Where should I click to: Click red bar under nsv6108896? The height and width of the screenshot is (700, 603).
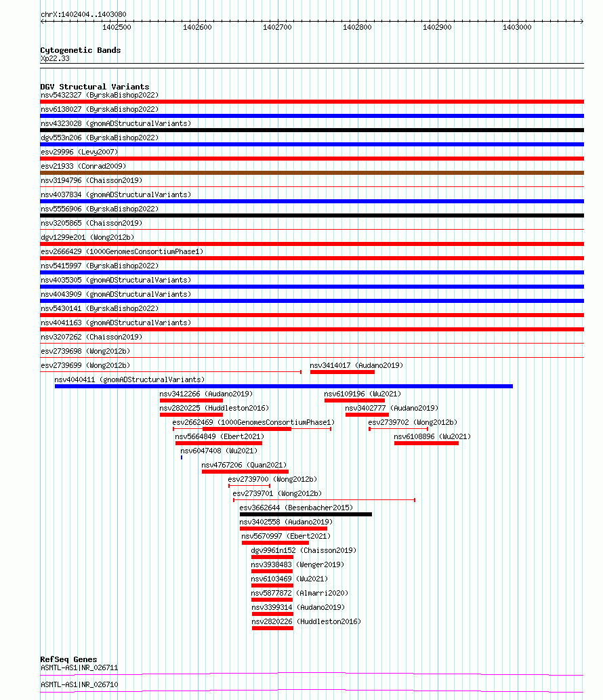426,443
